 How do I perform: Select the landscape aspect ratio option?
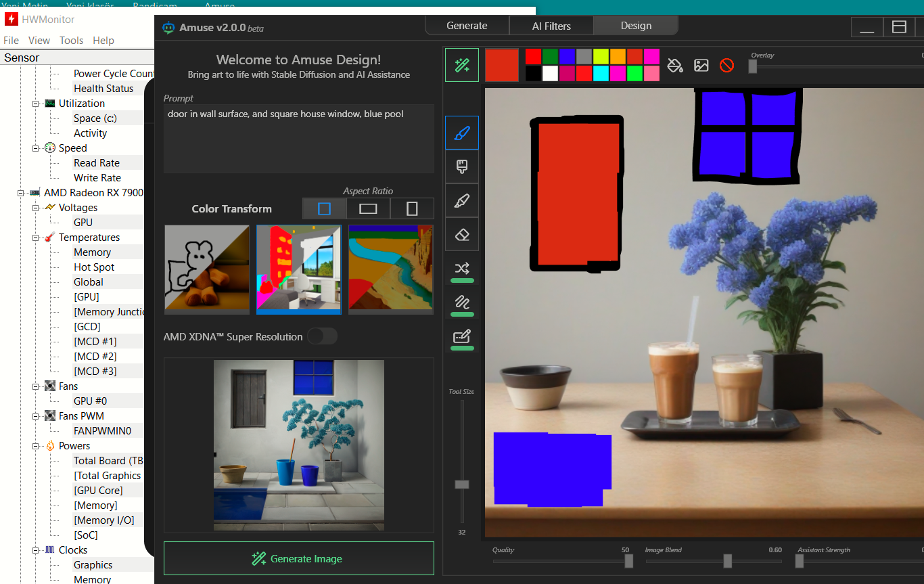[x=368, y=208]
